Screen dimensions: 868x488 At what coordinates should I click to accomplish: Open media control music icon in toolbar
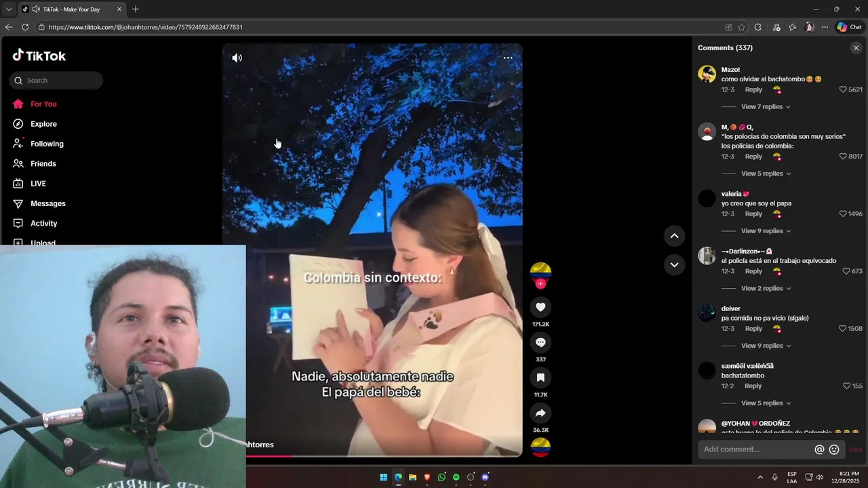click(776, 27)
